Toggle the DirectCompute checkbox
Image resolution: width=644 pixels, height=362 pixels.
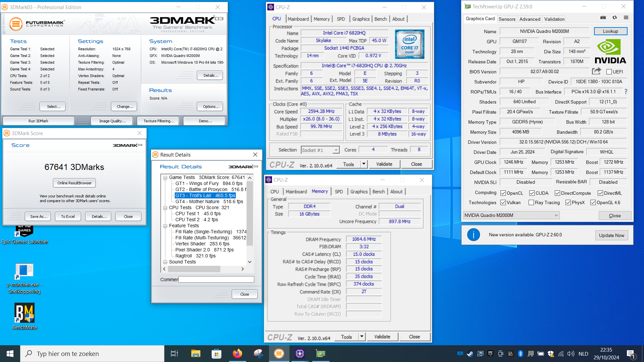coord(557,193)
